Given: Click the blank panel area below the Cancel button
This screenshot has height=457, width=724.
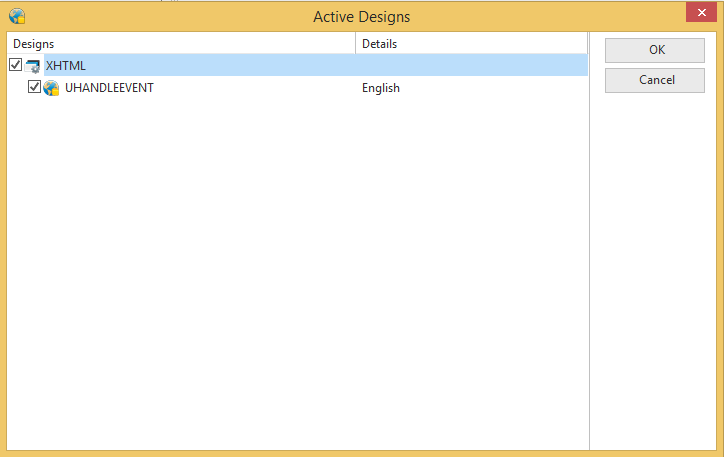Looking at the screenshot, I should [655, 270].
